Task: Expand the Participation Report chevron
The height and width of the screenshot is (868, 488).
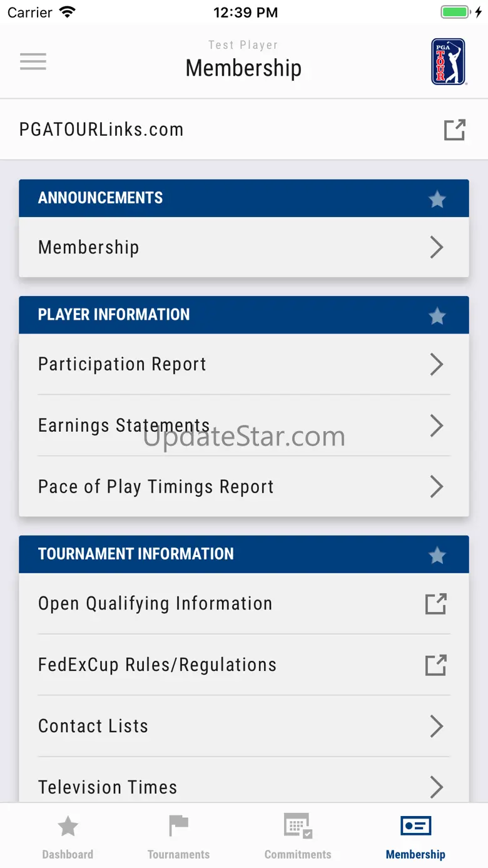Action: pyautogui.click(x=437, y=364)
